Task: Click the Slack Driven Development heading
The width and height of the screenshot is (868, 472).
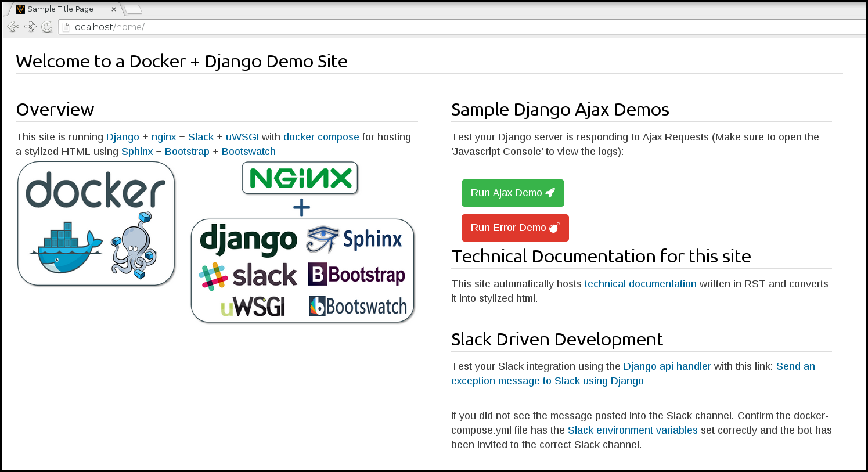Action: click(557, 339)
